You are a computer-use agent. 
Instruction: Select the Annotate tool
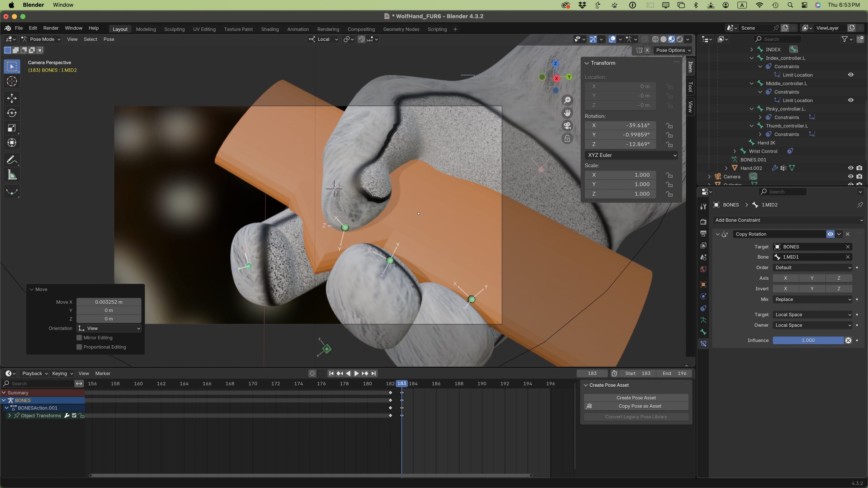[12, 159]
